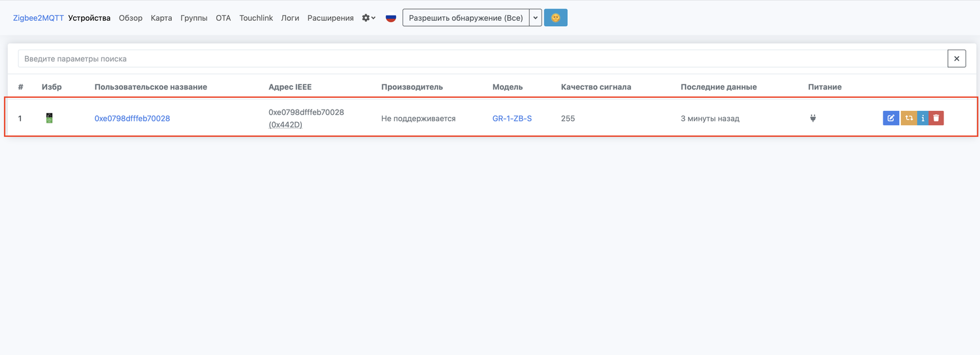This screenshot has width=980, height=355.
Task: Expand arrow next to Разрешить обнаружение
Action: point(535,18)
